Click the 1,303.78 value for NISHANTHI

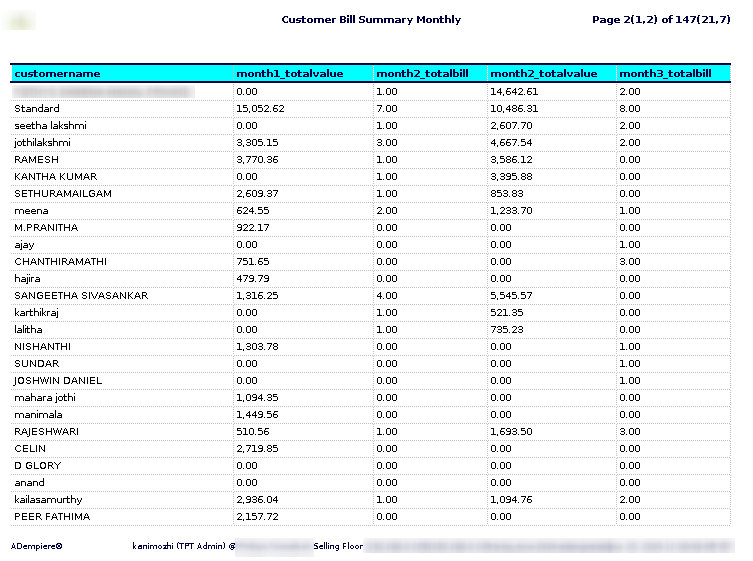[257, 347]
